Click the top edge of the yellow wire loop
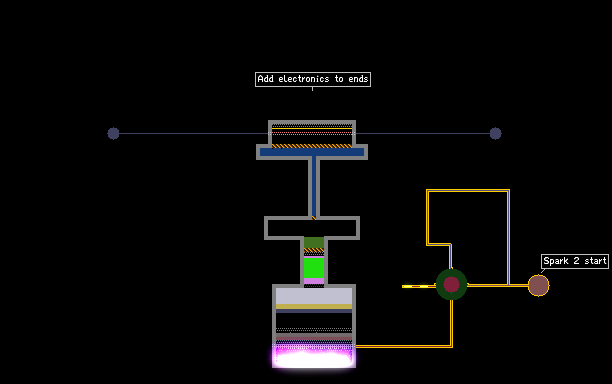 point(468,191)
